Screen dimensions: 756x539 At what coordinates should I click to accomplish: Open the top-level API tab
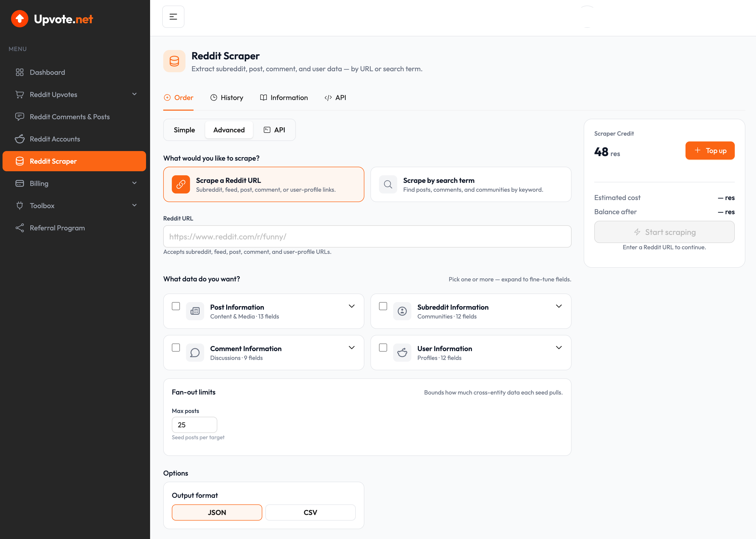click(x=335, y=97)
